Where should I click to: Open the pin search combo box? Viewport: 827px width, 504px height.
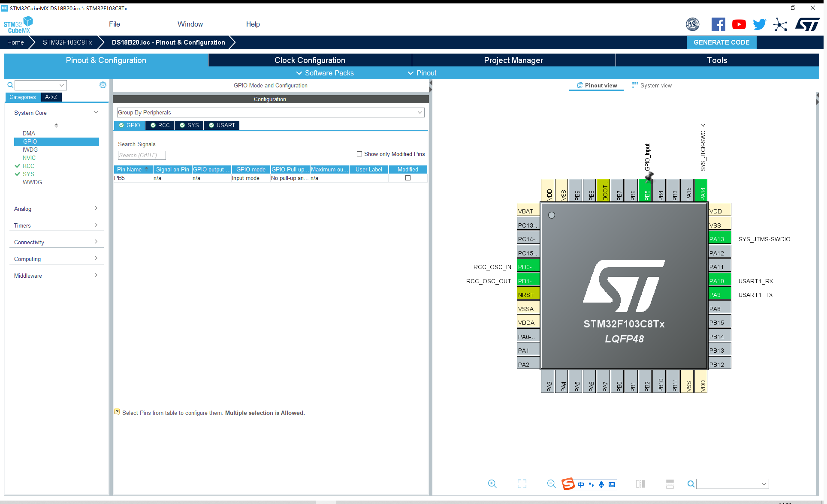(733, 484)
